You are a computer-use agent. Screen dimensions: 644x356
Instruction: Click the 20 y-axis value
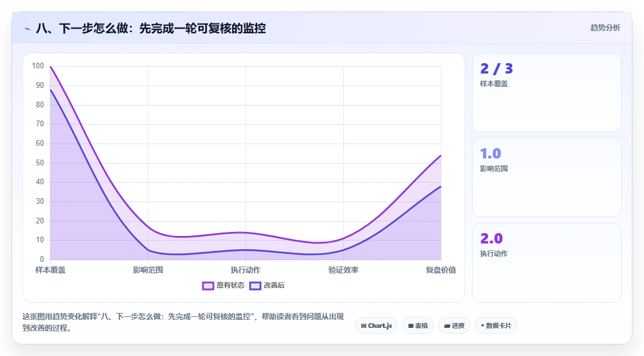pyautogui.click(x=40, y=220)
